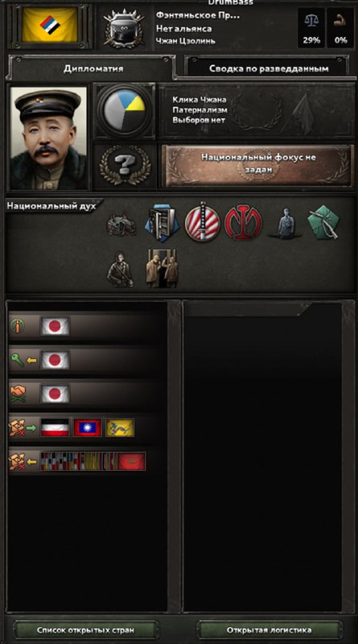This screenshot has width=358, height=644.
Task: Click the yellow dragon Qing flag
Action: click(x=120, y=427)
